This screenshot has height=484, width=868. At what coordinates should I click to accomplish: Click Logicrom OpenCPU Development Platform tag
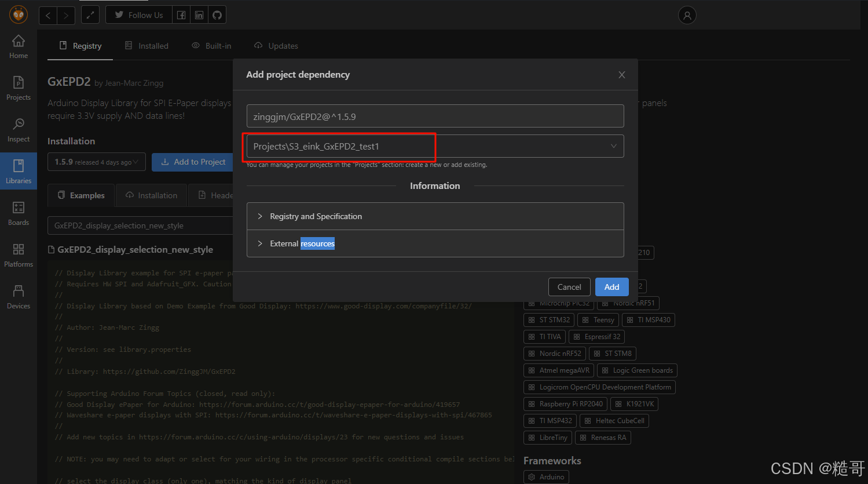click(x=599, y=387)
